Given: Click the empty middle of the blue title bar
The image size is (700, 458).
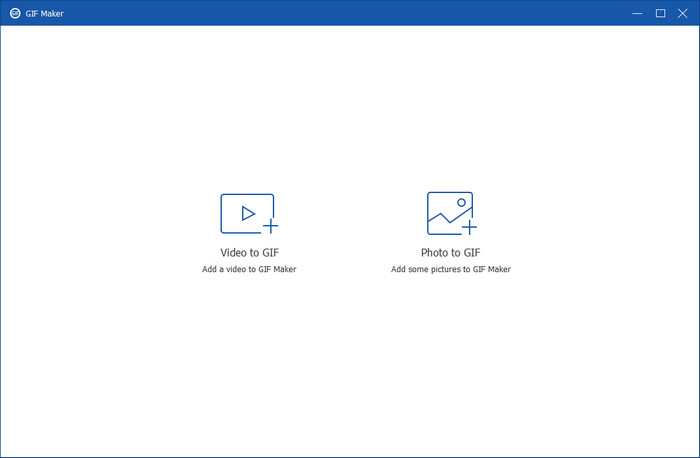Looking at the screenshot, I should 350,13.
